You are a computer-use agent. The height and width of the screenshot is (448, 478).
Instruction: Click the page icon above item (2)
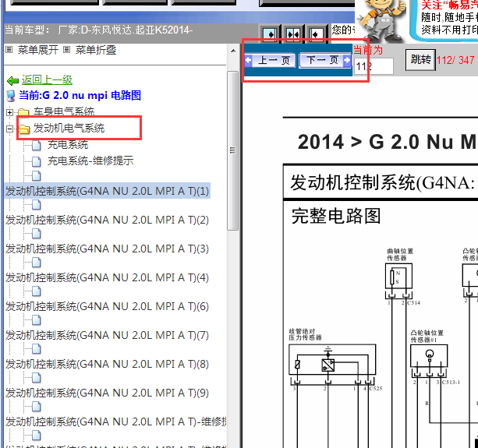click(x=37, y=205)
